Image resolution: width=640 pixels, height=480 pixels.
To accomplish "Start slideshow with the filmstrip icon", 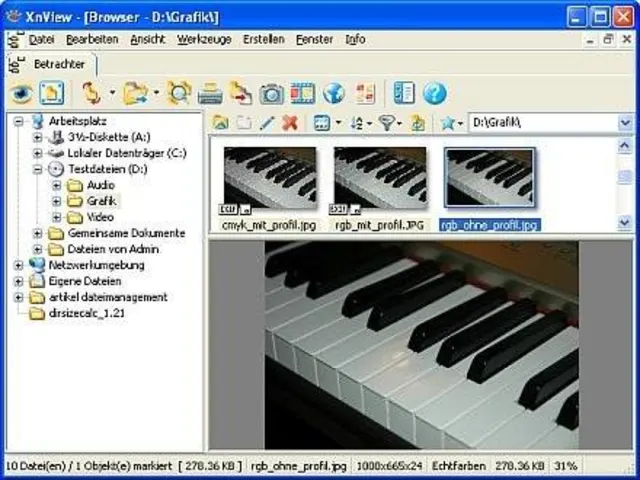I will click(302, 93).
